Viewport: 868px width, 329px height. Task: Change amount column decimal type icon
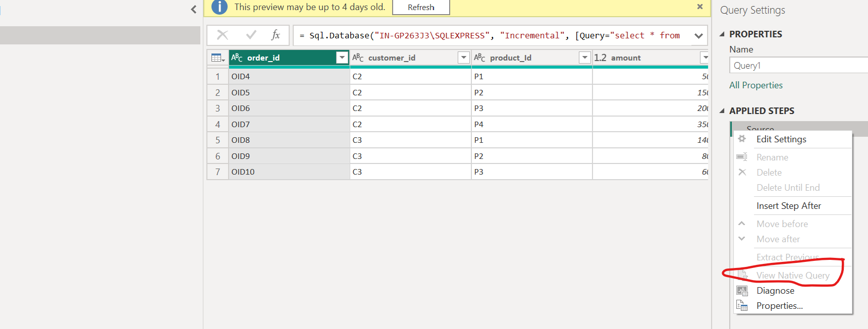600,58
